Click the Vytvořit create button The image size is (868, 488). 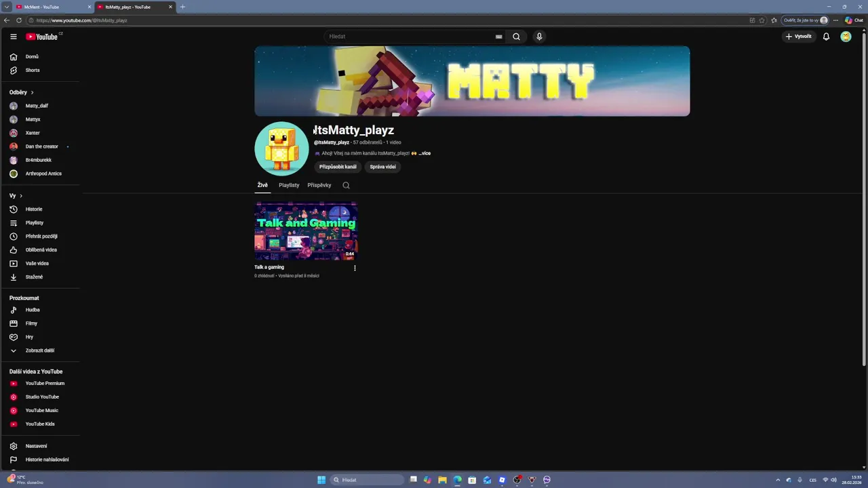798,37
